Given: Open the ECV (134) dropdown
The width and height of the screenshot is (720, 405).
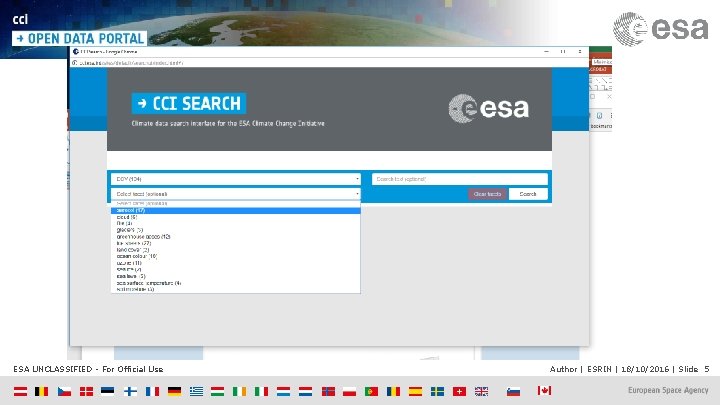Looking at the screenshot, I should click(x=236, y=179).
